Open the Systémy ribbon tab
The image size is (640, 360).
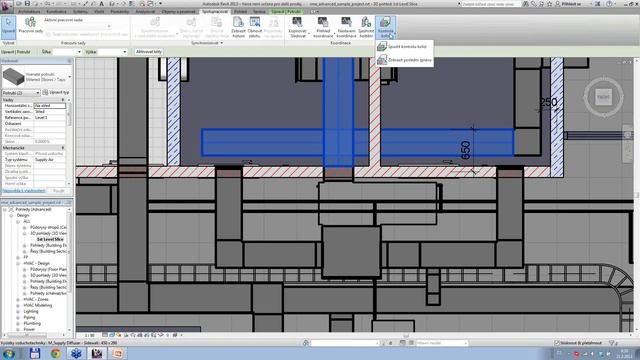click(x=80, y=11)
